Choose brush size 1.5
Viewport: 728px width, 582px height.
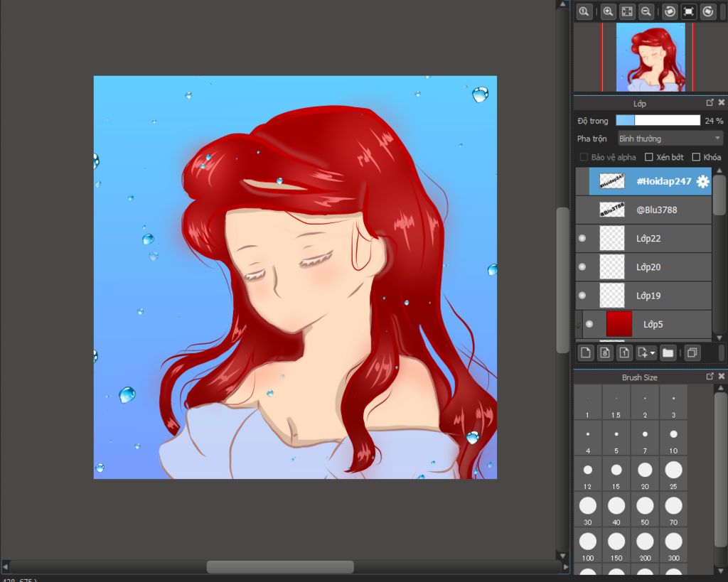click(616, 402)
